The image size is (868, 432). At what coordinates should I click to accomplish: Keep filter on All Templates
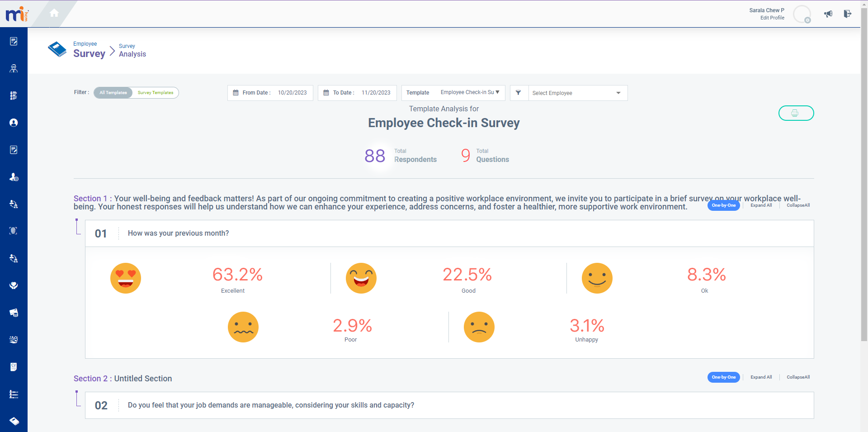tap(113, 93)
